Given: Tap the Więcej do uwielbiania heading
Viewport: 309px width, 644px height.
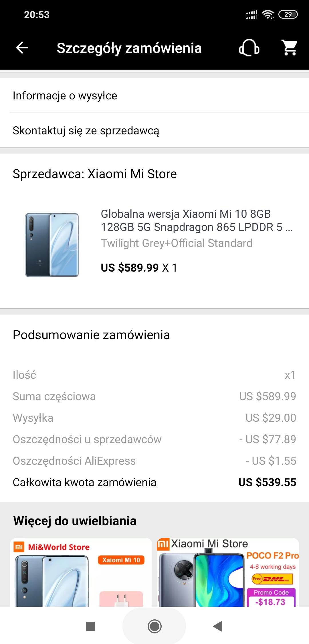Looking at the screenshot, I should pyautogui.click(x=75, y=521).
